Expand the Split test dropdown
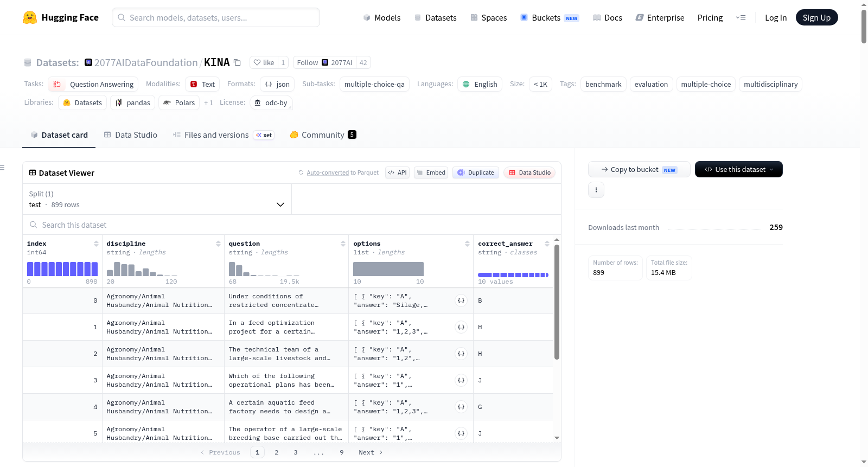The height and width of the screenshot is (467, 868). [157, 199]
